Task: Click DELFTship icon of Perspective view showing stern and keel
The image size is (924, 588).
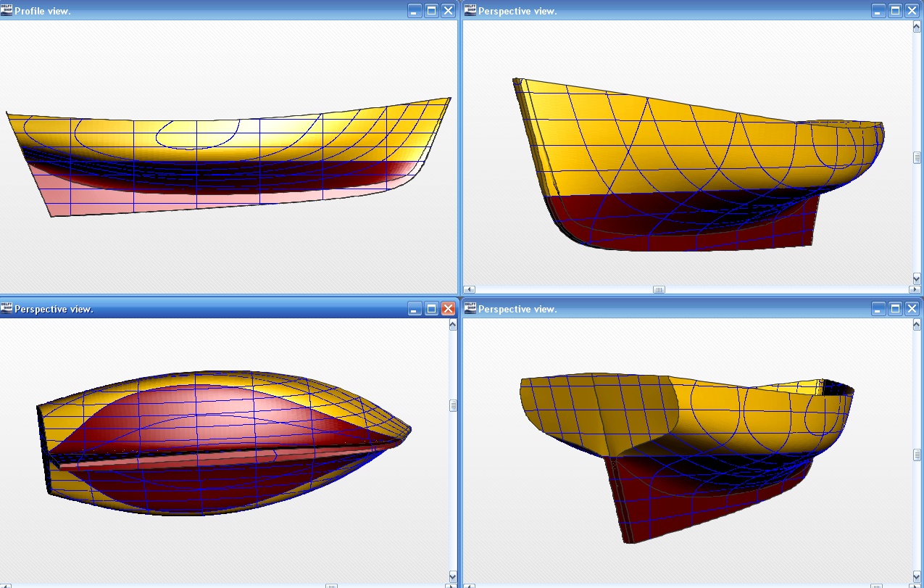Action: click(470, 308)
